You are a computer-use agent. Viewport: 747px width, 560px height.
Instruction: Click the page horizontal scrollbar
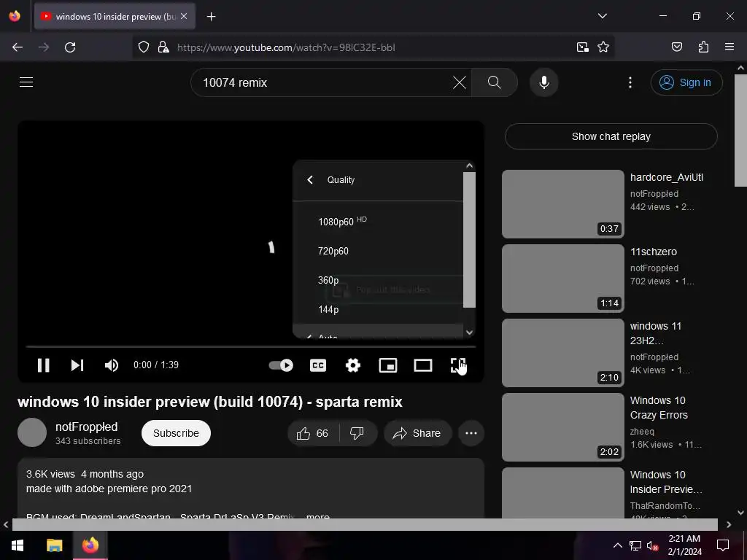(365, 524)
